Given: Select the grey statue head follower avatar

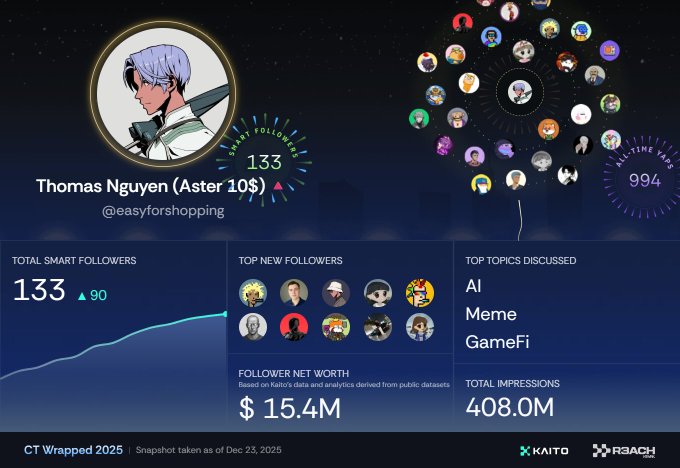Looking at the screenshot, I should (253, 327).
